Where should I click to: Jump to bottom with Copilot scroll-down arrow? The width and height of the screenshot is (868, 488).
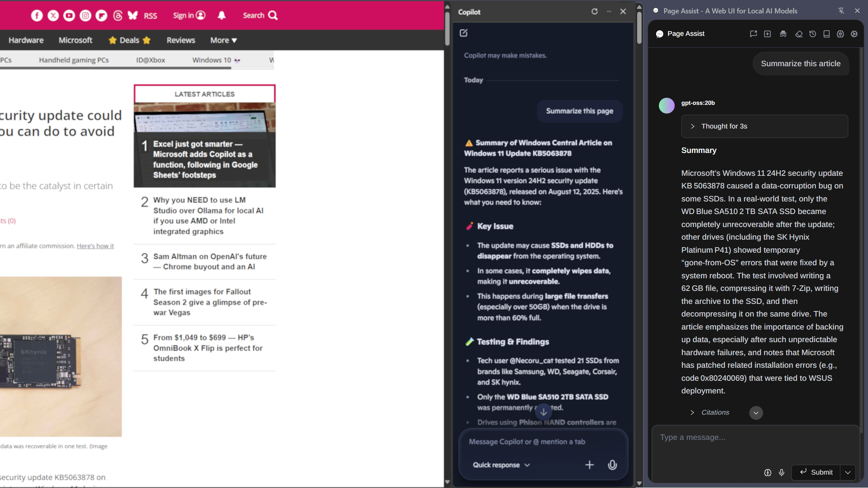(x=543, y=412)
